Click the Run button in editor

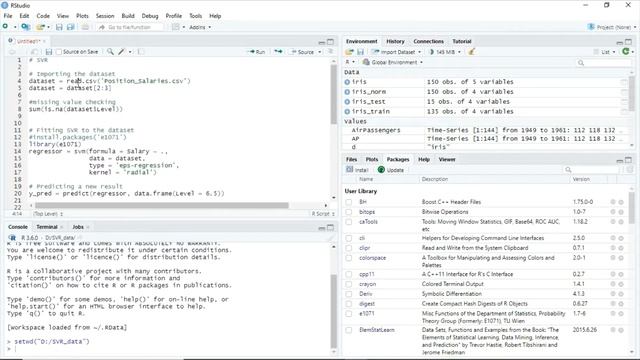257,52
